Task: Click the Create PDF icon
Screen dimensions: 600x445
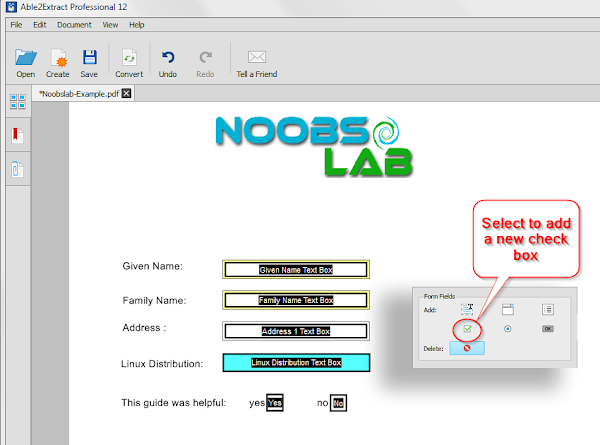Action: [59, 58]
